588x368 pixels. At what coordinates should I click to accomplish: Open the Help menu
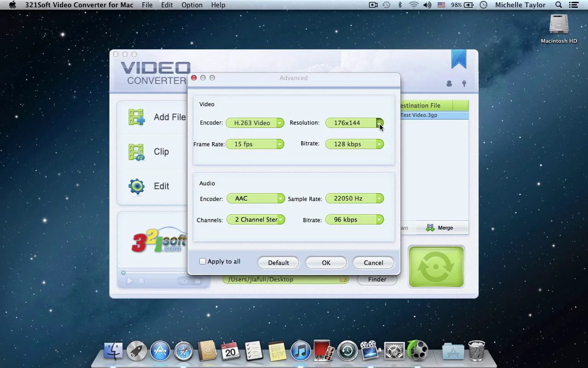218,5
